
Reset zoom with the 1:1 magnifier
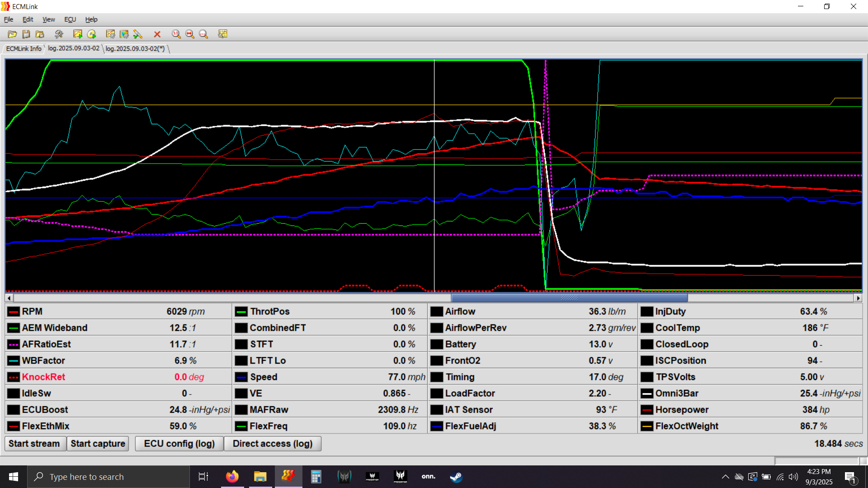click(x=176, y=34)
